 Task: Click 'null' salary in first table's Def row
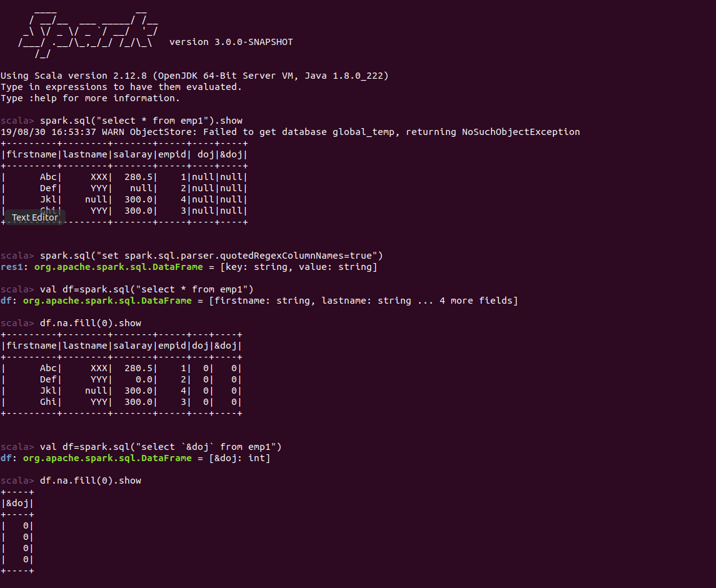click(141, 188)
